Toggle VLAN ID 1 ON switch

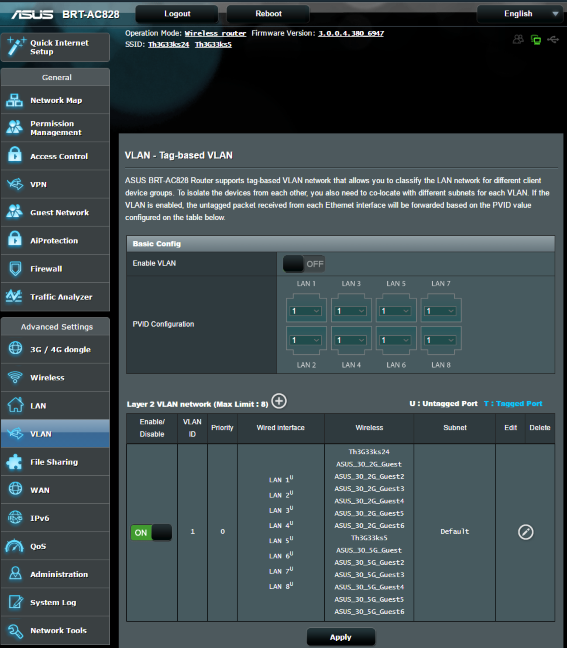coord(151,532)
